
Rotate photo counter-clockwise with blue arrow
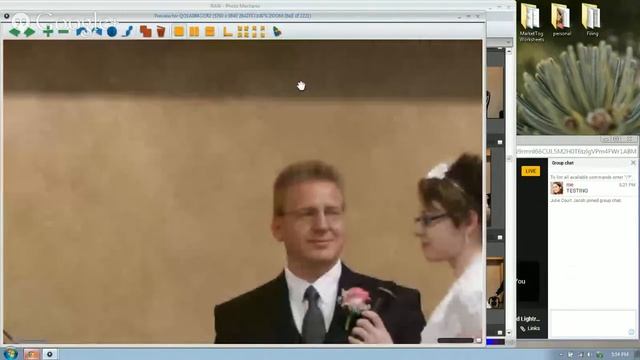[82, 31]
